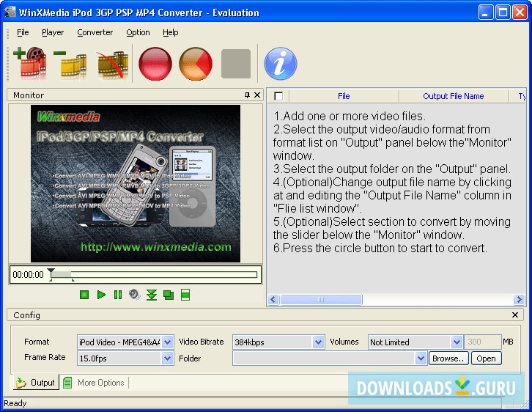Click the file list scroll left arrow
Image resolution: width=532 pixels, height=412 pixels.
tap(273, 299)
